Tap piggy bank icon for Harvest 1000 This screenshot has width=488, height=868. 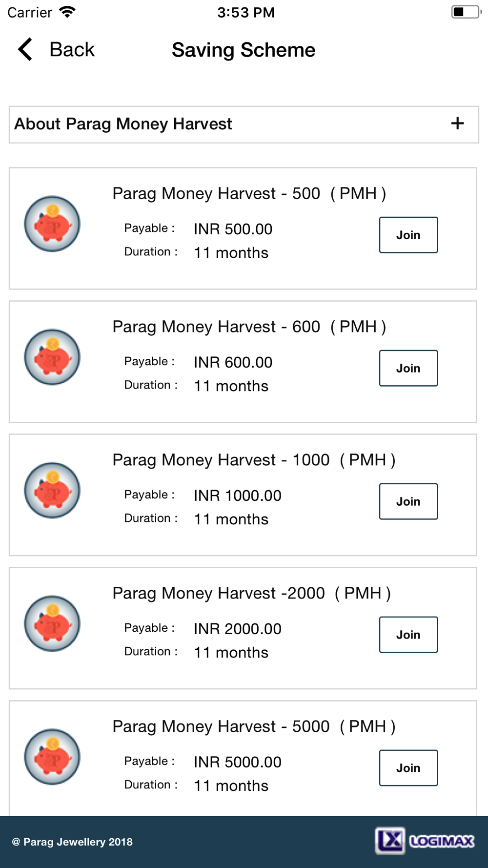52,491
